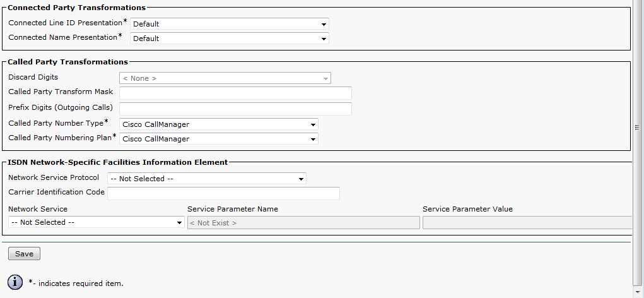This screenshot has height=298, width=644.
Task: Click the Connected Line ID Presentation label
Action: coord(65,23)
